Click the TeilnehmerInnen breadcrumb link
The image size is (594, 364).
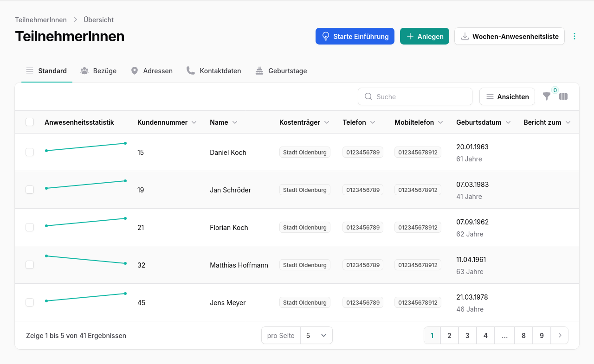pos(41,20)
